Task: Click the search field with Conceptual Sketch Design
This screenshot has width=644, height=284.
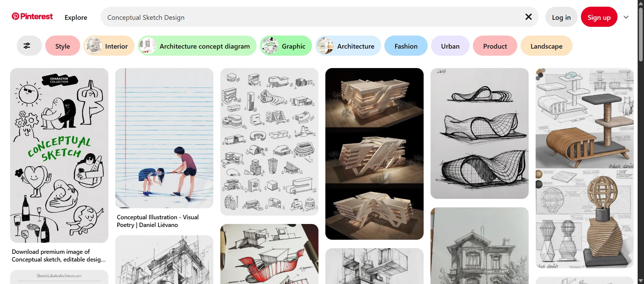Action: (319, 17)
